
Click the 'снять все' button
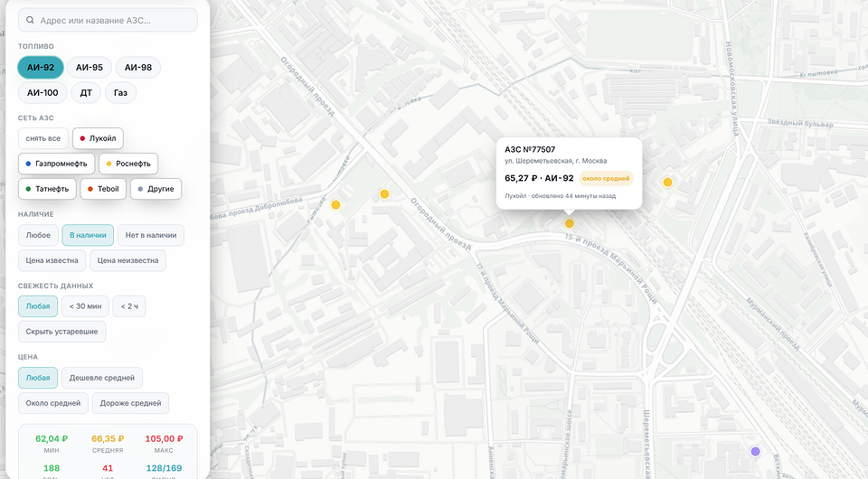(x=43, y=138)
